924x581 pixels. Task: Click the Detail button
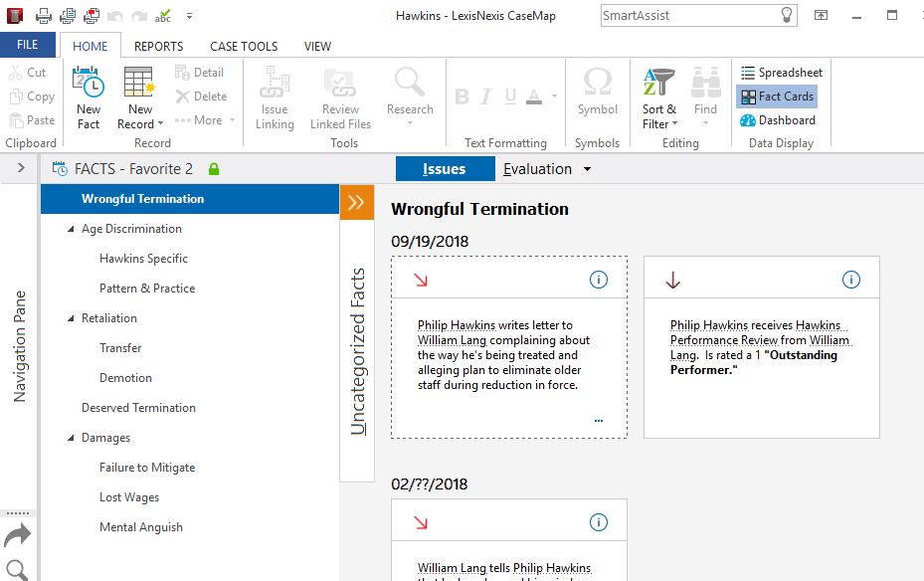(x=200, y=73)
